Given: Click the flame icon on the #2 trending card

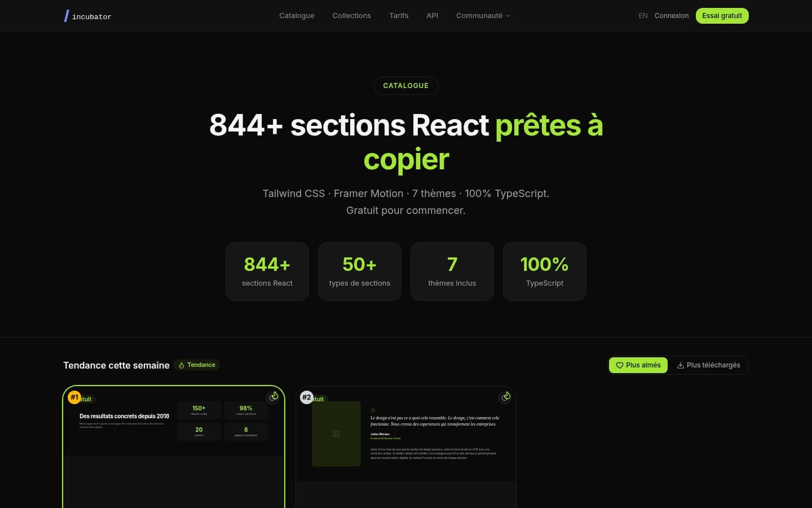Looking at the screenshot, I should pos(505,396).
